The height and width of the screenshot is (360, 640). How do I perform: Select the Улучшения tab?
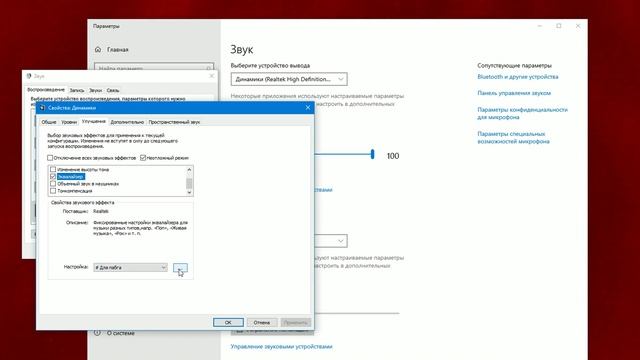93,122
